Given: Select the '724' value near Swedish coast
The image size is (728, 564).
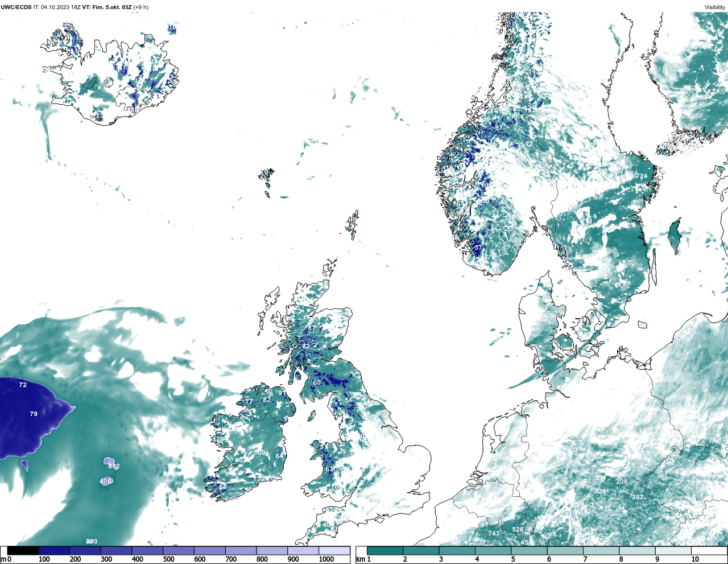Looking at the screenshot, I should (642, 176).
